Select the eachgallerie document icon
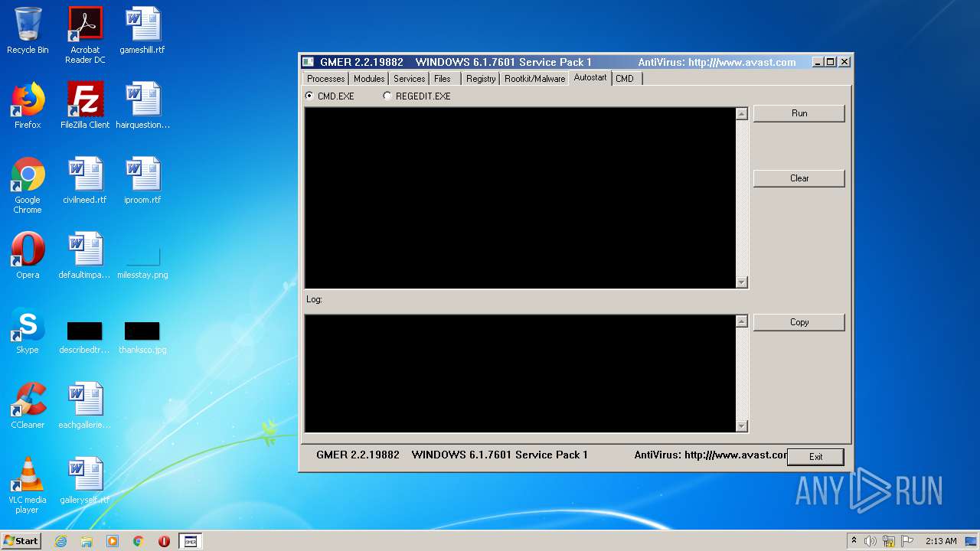Image resolution: width=980 pixels, height=551 pixels. click(x=85, y=406)
